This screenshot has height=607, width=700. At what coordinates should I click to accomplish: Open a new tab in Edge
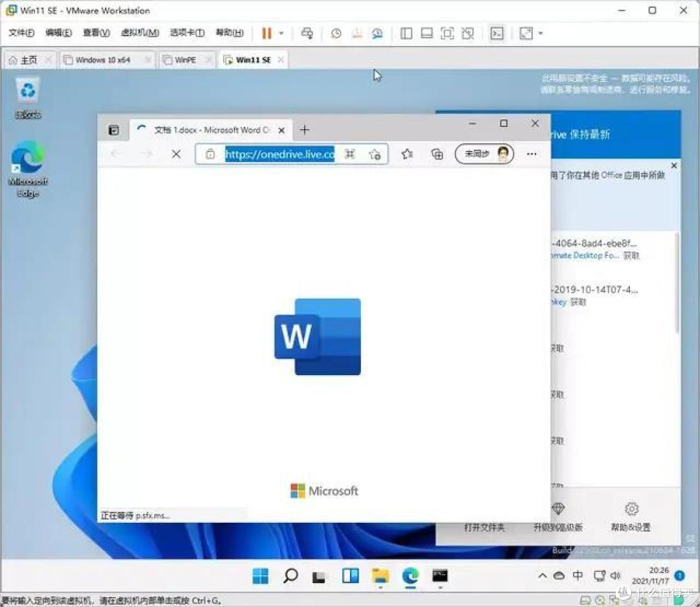click(305, 130)
